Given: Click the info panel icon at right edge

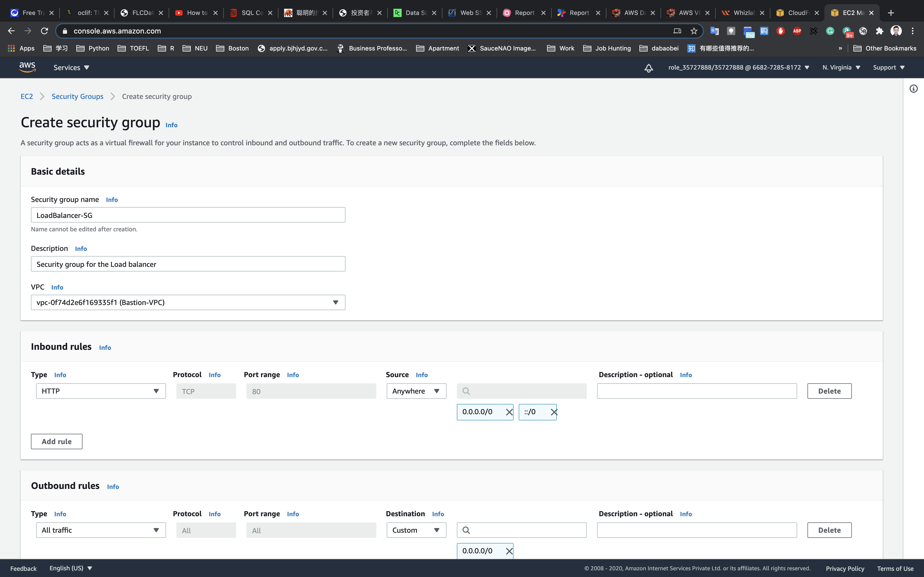Looking at the screenshot, I should [x=913, y=89].
